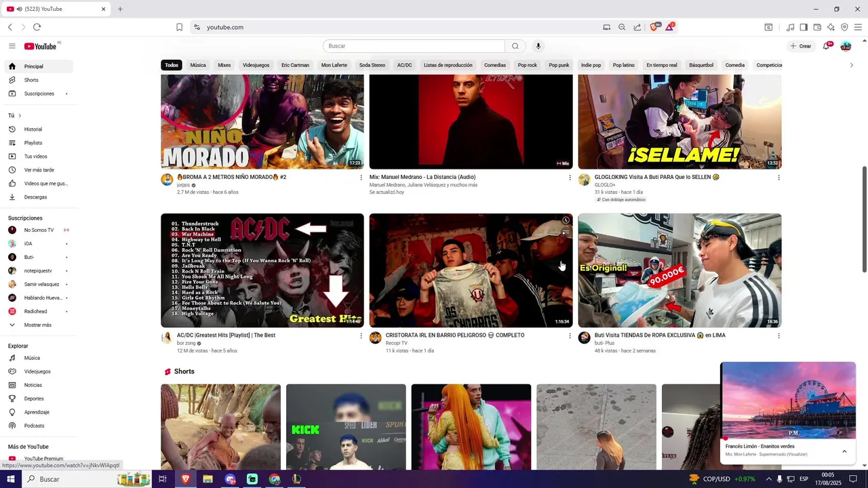The image size is (868, 488).
Task: Open League of Legends taskbar icon
Action: coord(296,479)
